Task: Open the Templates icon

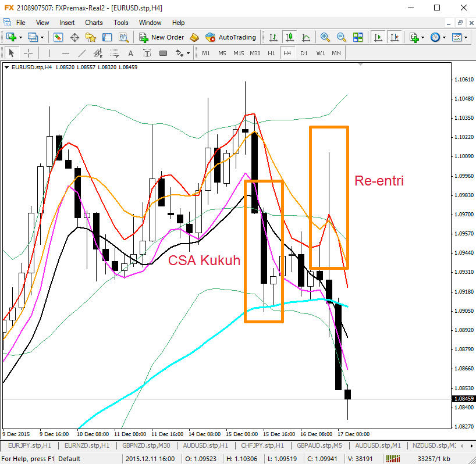Action: [x=457, y=37]
